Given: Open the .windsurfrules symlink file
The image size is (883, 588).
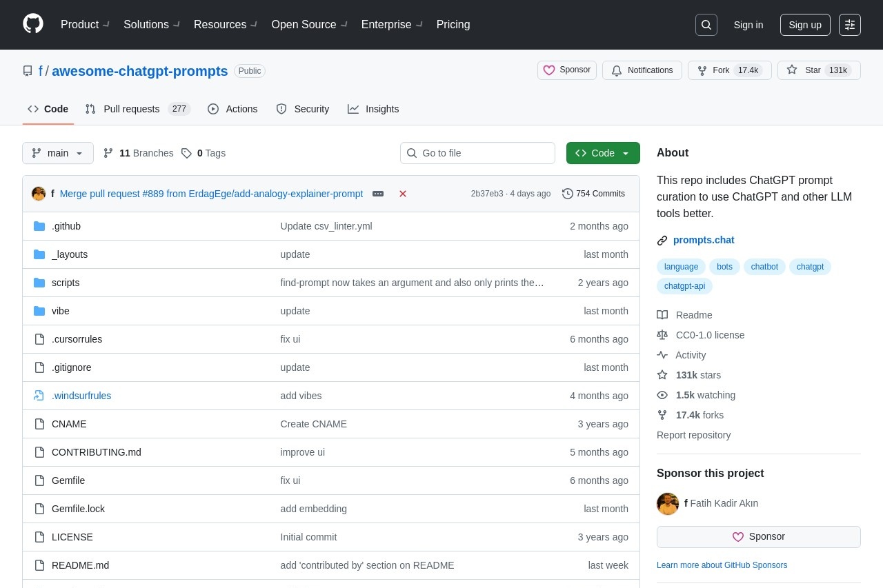Looking at the screenshot, I should tap(81, 396).
